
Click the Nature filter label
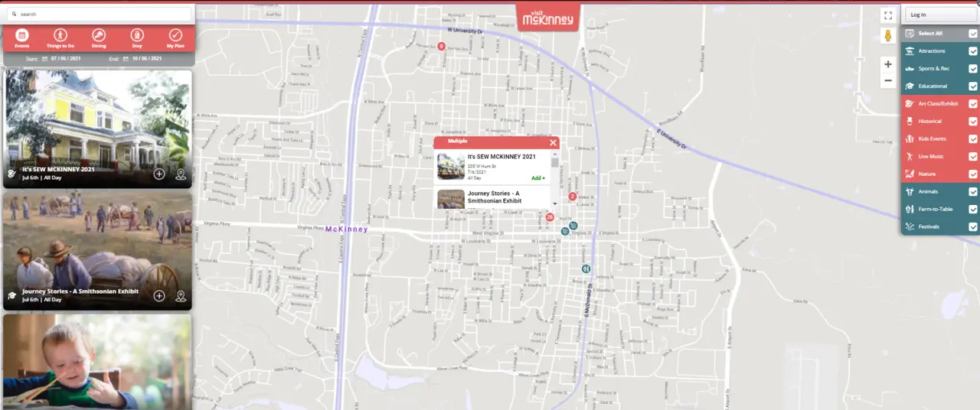pos(927,174)
